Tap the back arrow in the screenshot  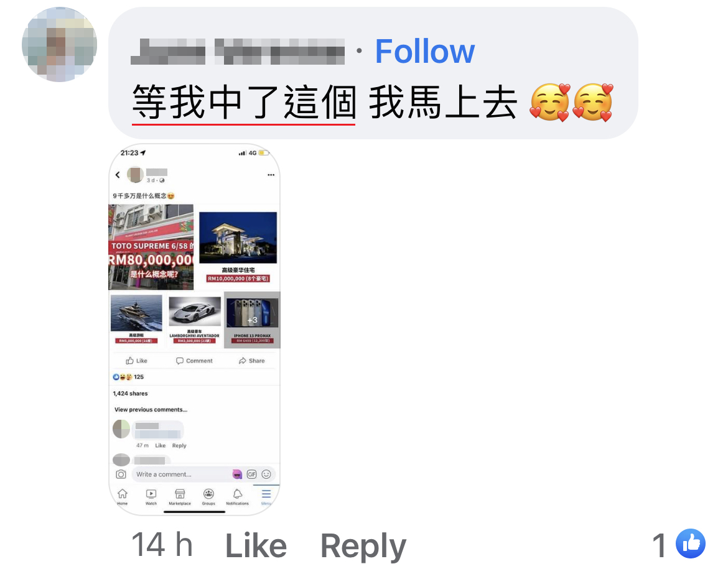tap(118, 175)
